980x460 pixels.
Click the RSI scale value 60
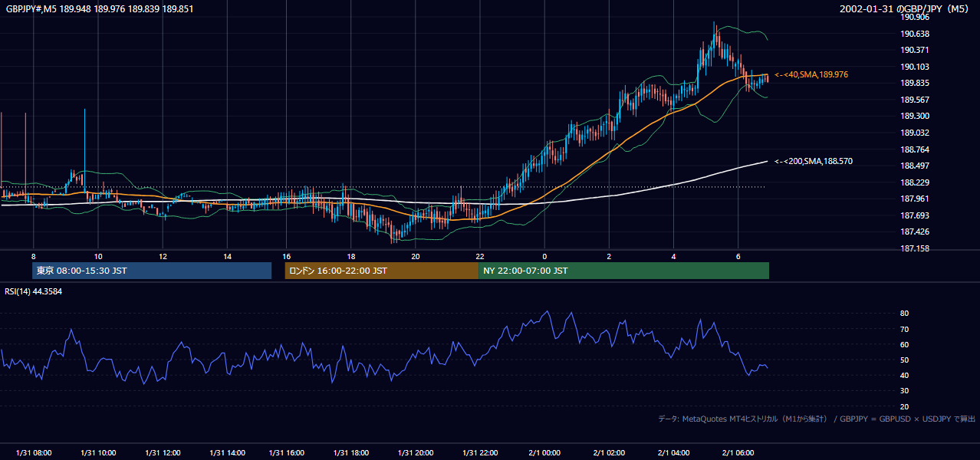(x=905, y=344)
